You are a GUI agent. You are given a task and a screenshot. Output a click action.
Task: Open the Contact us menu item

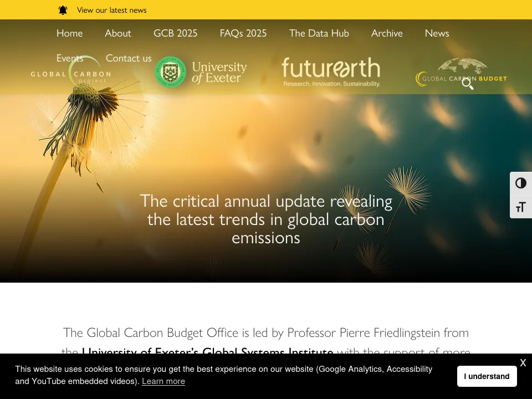click(129, 58)
